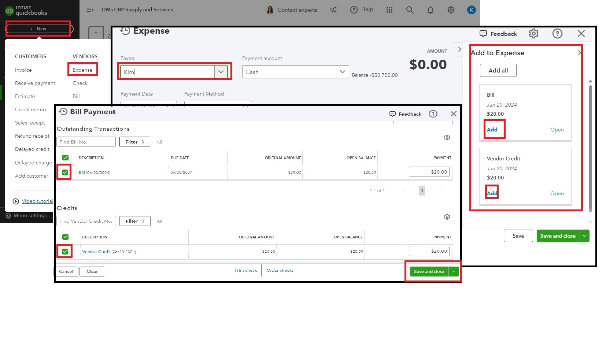
Task: Open the Payee dropdown in the Expense form
Action: click(x=221, y=71)
